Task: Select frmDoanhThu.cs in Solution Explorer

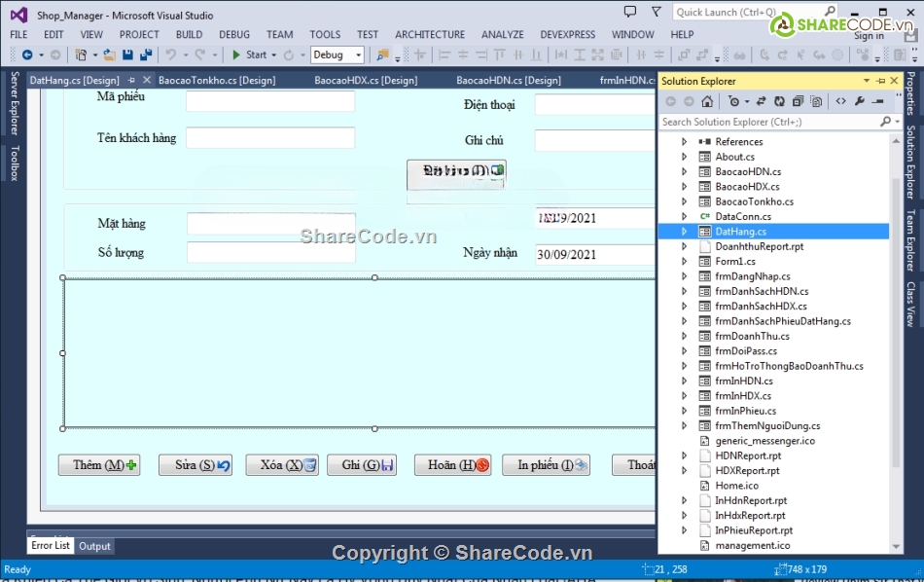Action: [x=752, y=336]
